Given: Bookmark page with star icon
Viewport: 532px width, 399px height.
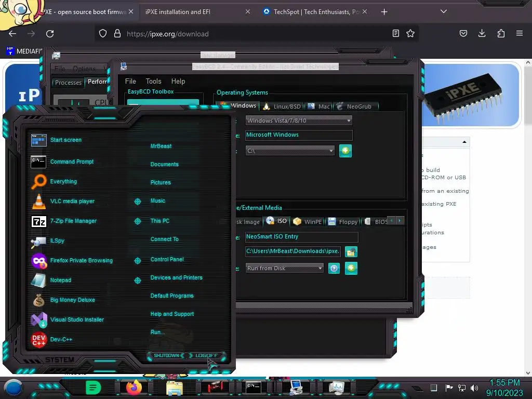Looking at the screenshot, I should point(410,34).
